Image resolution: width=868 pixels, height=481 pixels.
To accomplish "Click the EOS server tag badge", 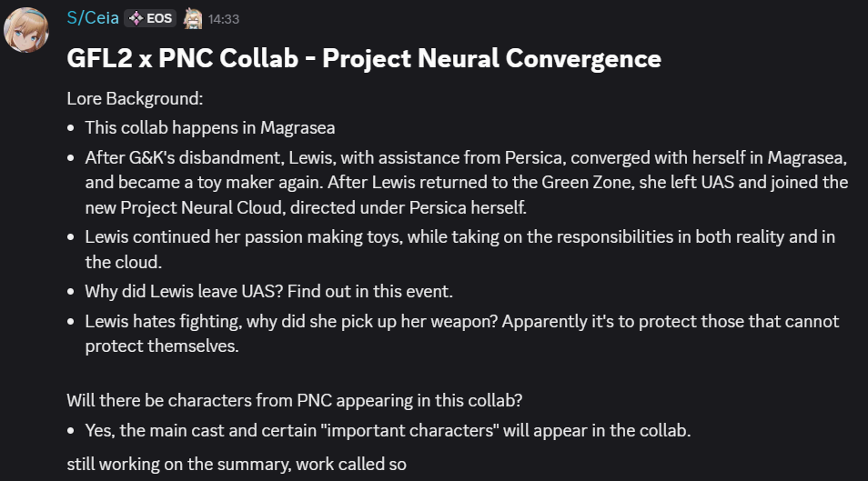I will pyautogui.click(x=149, y=18).
